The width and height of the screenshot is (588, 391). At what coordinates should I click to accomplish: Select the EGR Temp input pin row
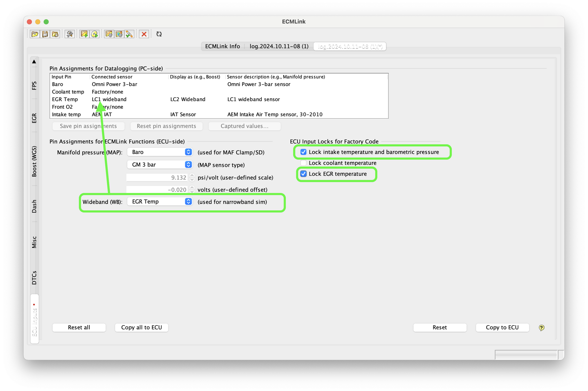(x=219, y=99)
